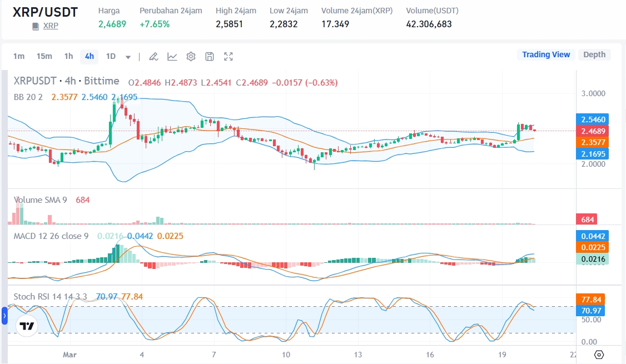Image resolution: width=626 pixels, height=364 pixels.
Task: Click the 684 volume axis label
Action: pos(587,219)
